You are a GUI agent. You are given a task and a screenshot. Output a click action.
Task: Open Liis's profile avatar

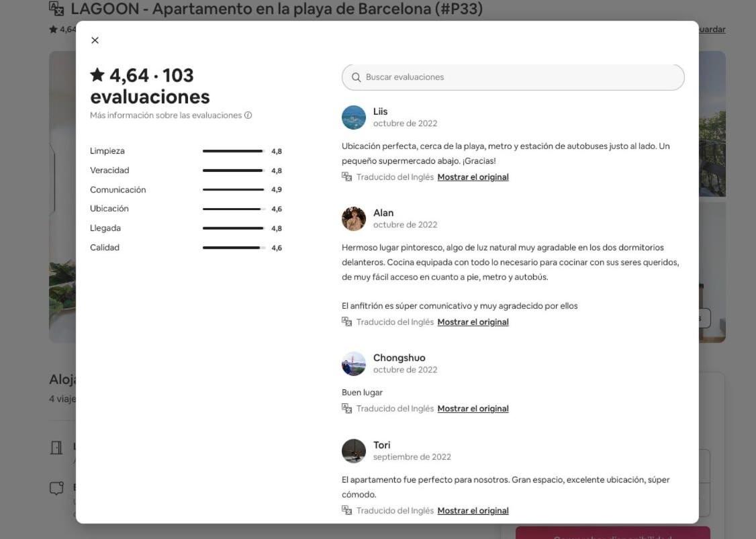tap(354, 117)
